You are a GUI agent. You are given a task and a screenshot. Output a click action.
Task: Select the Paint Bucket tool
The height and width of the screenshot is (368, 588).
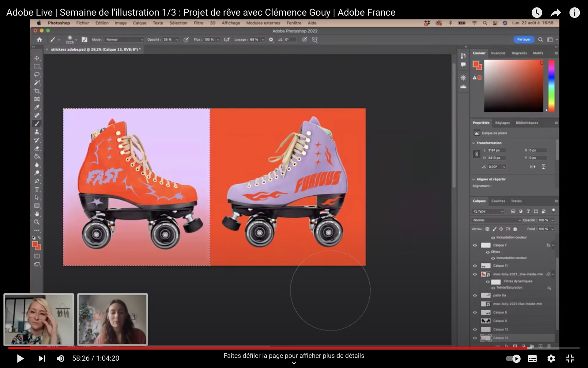coord(37,157)
